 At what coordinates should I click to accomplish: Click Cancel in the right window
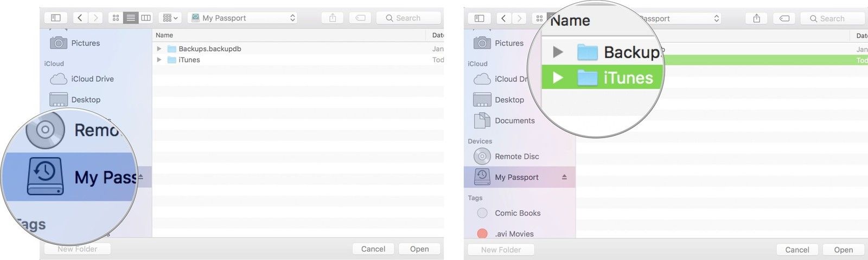[x=797, y=250]
